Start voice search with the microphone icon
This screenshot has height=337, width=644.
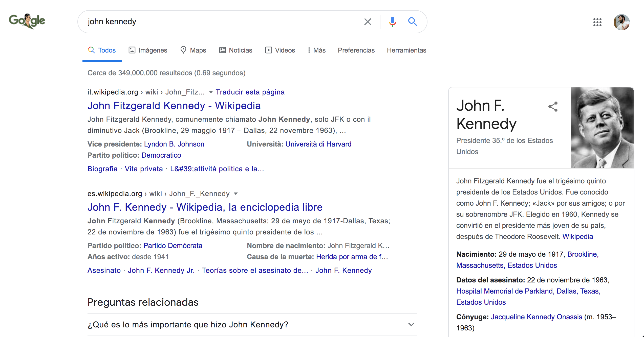pos(392,22)
